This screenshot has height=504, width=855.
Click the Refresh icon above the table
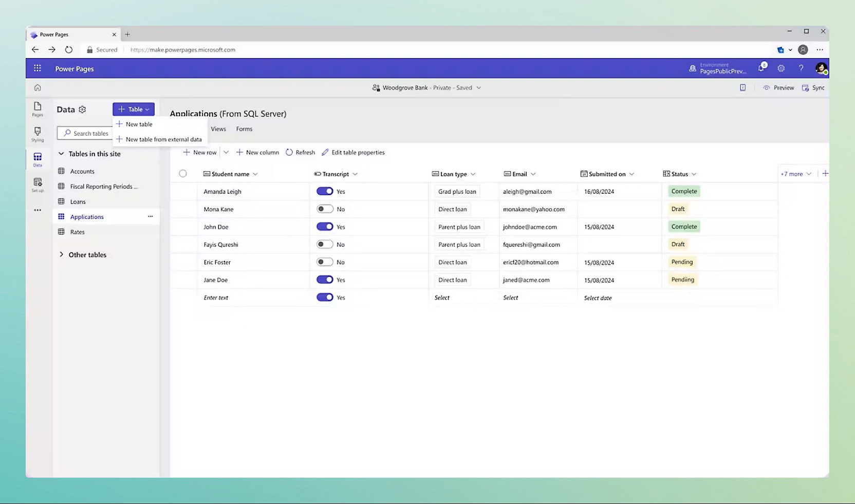coord(290,152)
